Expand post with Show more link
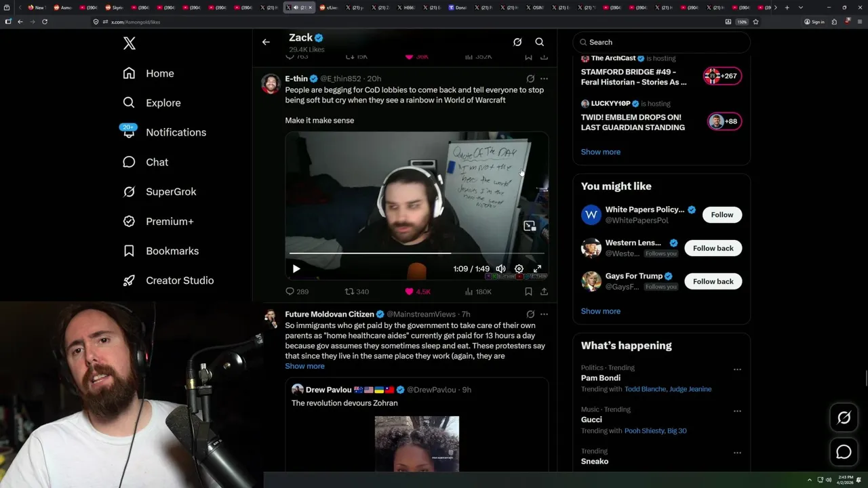This screenshot has height=488, width=868. click(304, 366)
